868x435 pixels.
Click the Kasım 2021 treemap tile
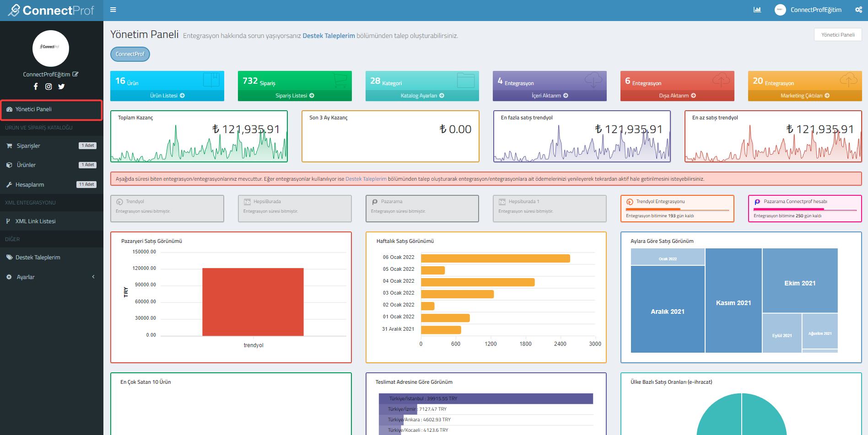[733, 301]
